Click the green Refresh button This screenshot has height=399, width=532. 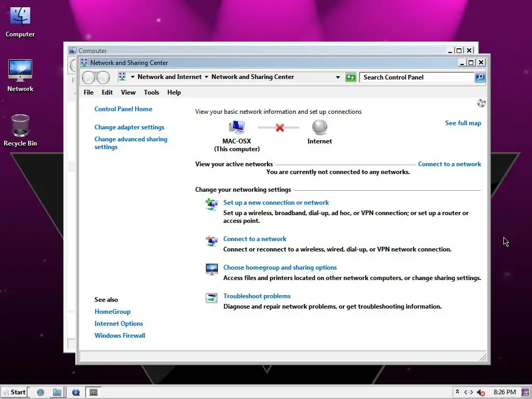tap(351, 77)
